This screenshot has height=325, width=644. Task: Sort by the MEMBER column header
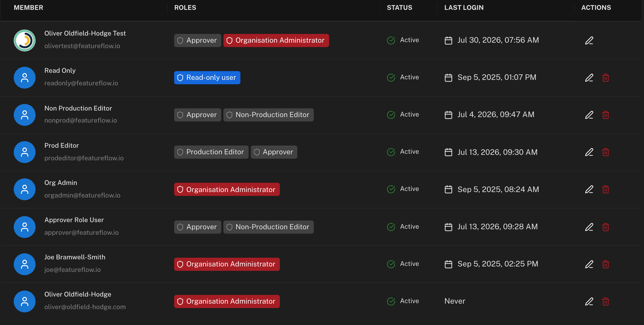click(x=28, y=8)
